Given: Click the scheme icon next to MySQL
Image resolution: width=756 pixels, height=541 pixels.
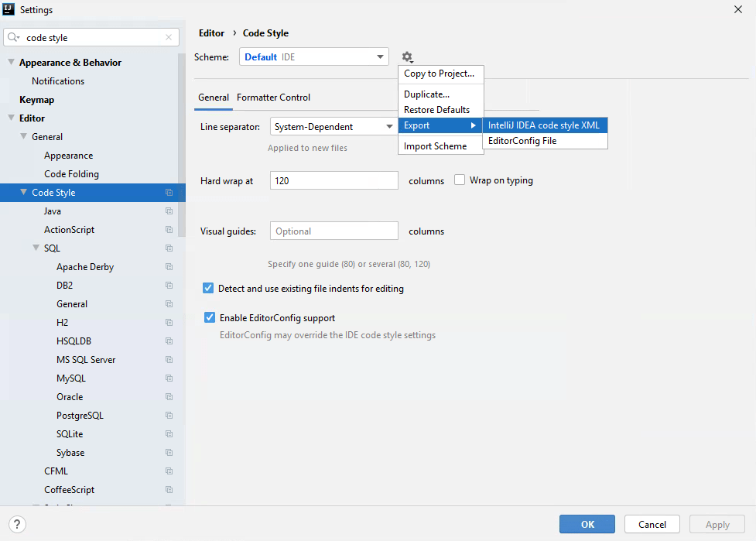Looking at the screenshot, I should tap(169, 378).
